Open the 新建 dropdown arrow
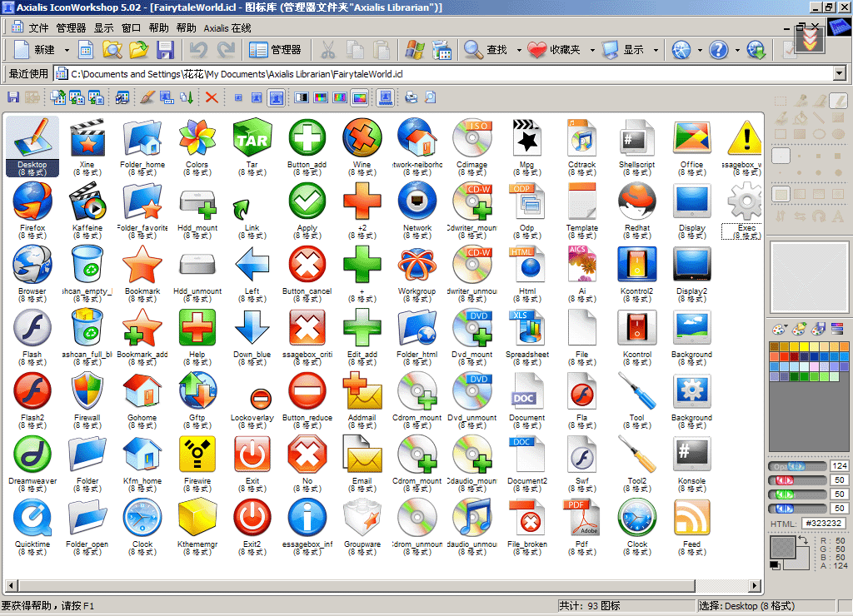 coord(67,50)
